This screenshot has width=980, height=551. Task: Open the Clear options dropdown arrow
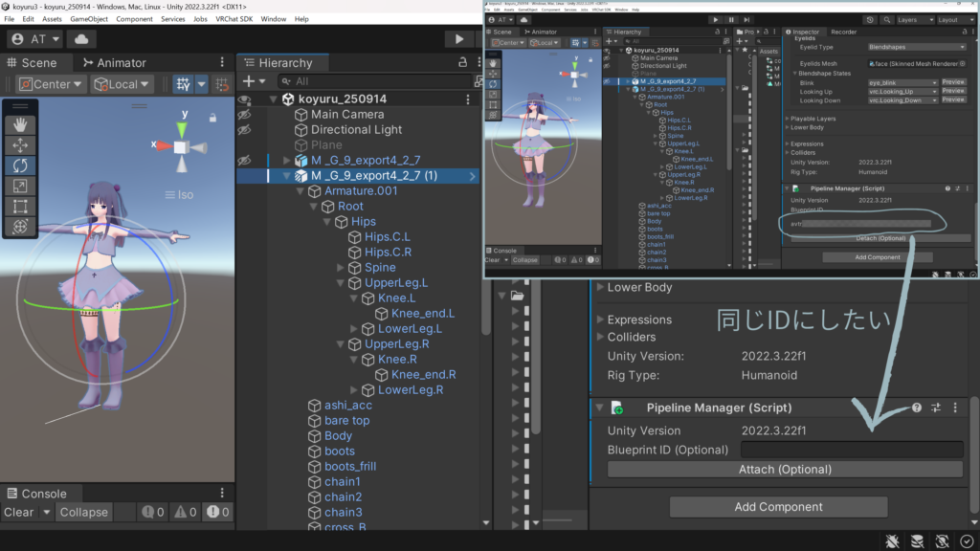pyautogui.click(x=46, y=513)
